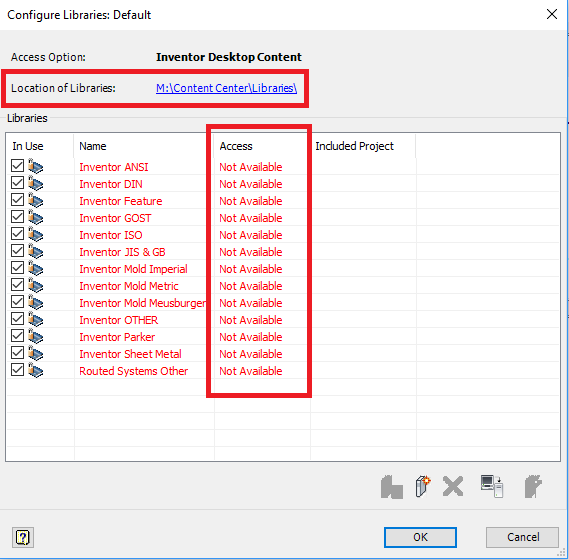Uncheck In Use for Inventor Sheet Metal

tap(17, 352)
